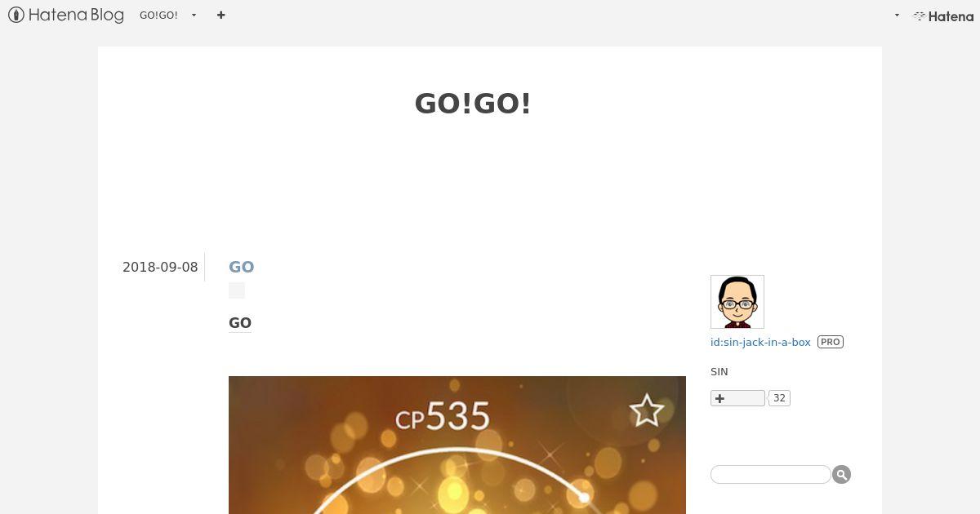The width and height of the screenshot is (980, 514).
Task: Click the bold GO heading in post
Action: point(240,323)
